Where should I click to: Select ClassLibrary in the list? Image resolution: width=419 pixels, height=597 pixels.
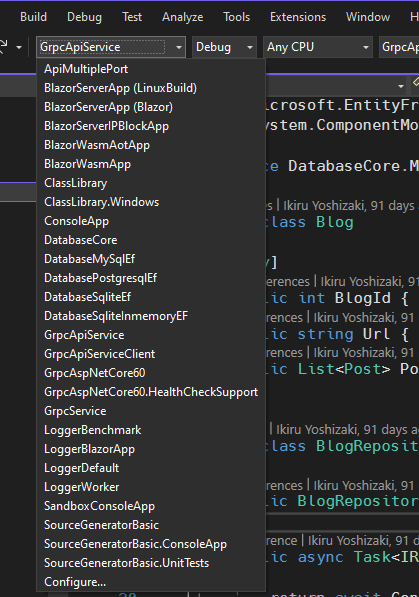[151, 183]
